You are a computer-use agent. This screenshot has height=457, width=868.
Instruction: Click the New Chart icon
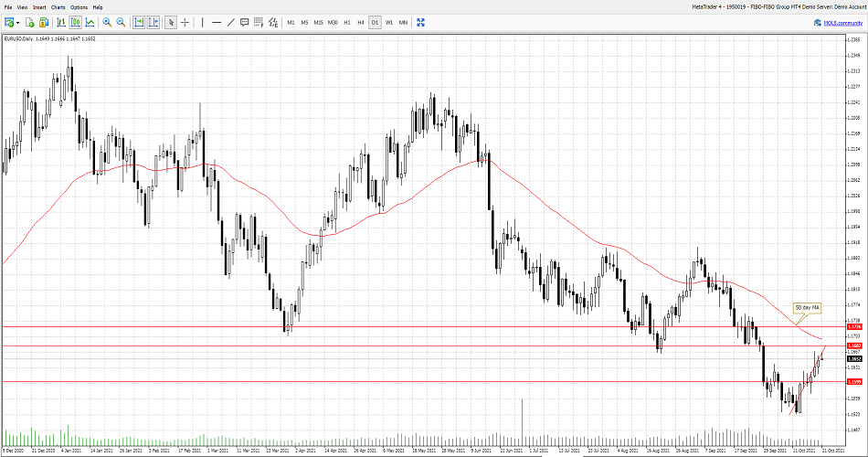8,22
